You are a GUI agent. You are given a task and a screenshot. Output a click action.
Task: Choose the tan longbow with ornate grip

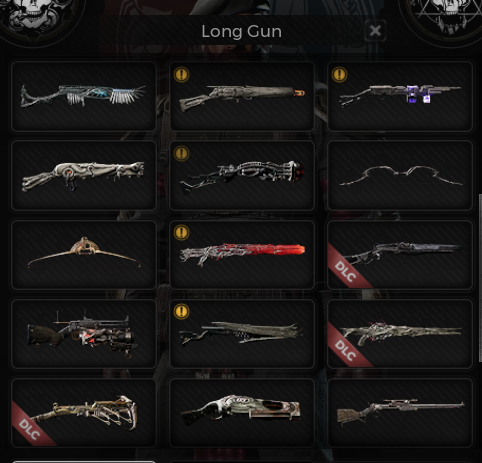(x=84, y=255)
